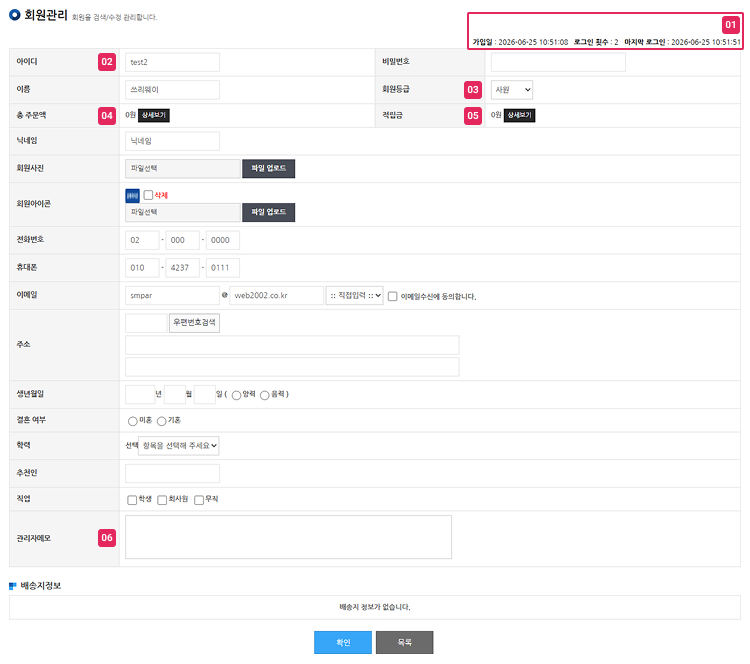Click the 가입일 date text

[520, 42]
